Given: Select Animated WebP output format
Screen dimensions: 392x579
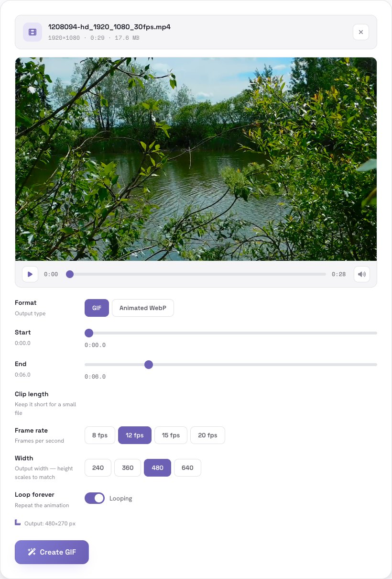Looking at the screenshot, I should (x=143, y=308).
